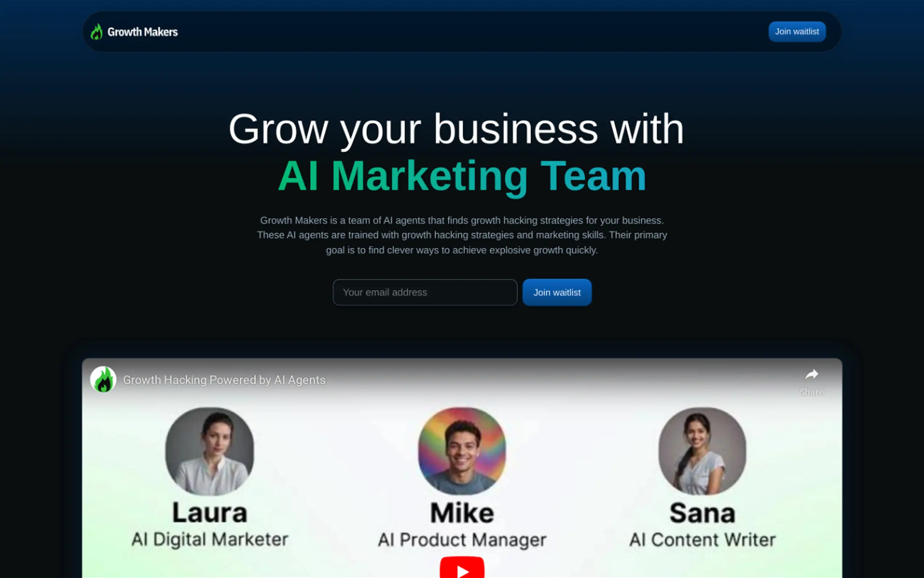Click the AI Content Writer label
Viewport: 924px width, 578px height.
pos(702,540)
